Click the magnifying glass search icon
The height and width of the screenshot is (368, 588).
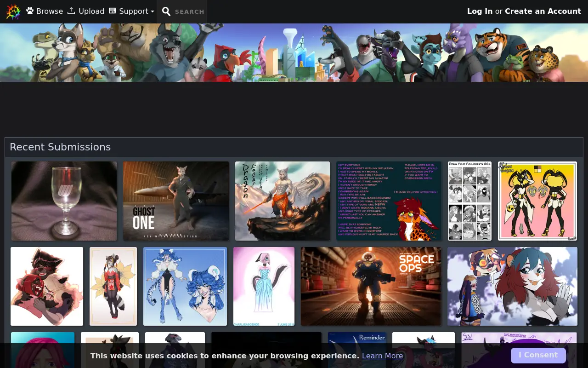pyautogui.click(x=166, y=11)
